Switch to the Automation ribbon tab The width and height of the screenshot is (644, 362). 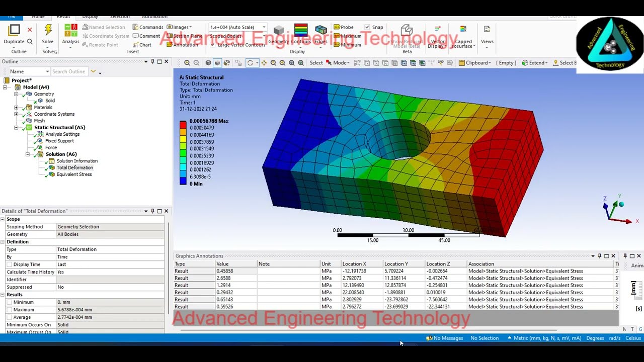(x=154, y=17)
